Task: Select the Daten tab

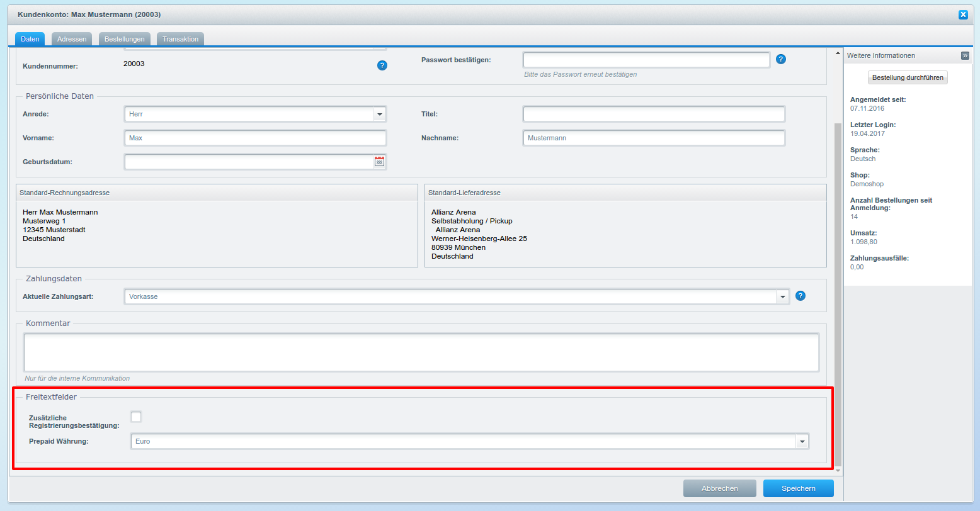Action: pos(30,39)
